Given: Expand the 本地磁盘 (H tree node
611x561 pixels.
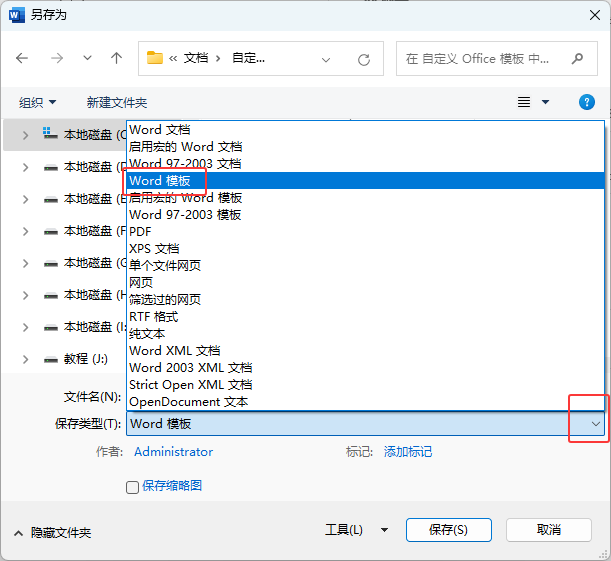Looking at the screenshot, I should point(25,295).
